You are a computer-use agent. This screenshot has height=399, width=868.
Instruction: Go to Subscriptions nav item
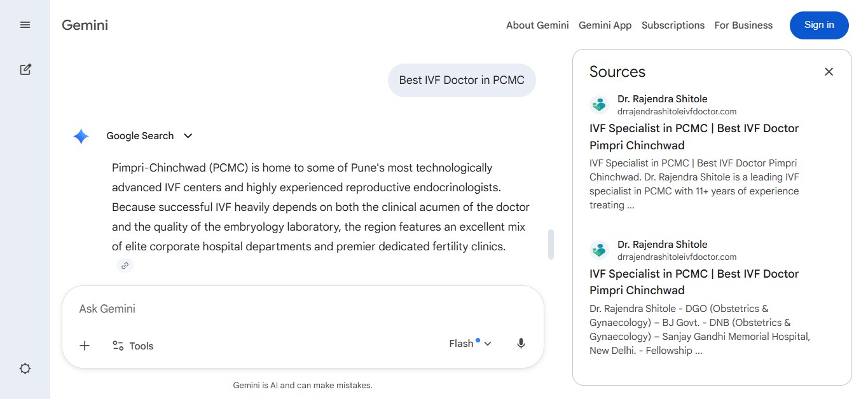click(x=673, y=25)
